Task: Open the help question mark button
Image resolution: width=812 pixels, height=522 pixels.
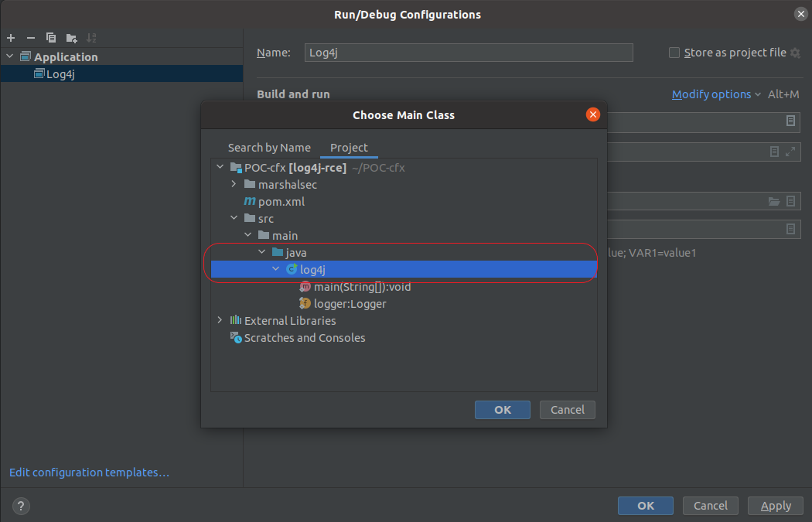Action: click(x=21, y=506)
